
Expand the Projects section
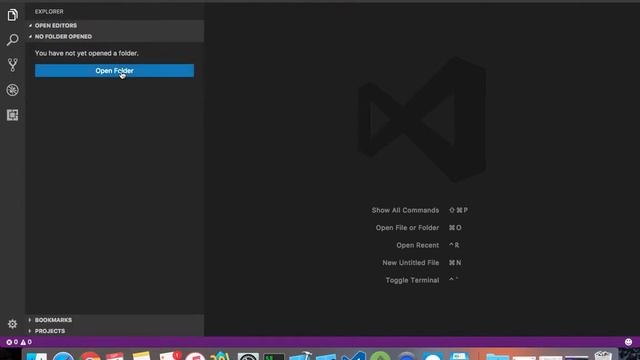[x=115, y=331]
